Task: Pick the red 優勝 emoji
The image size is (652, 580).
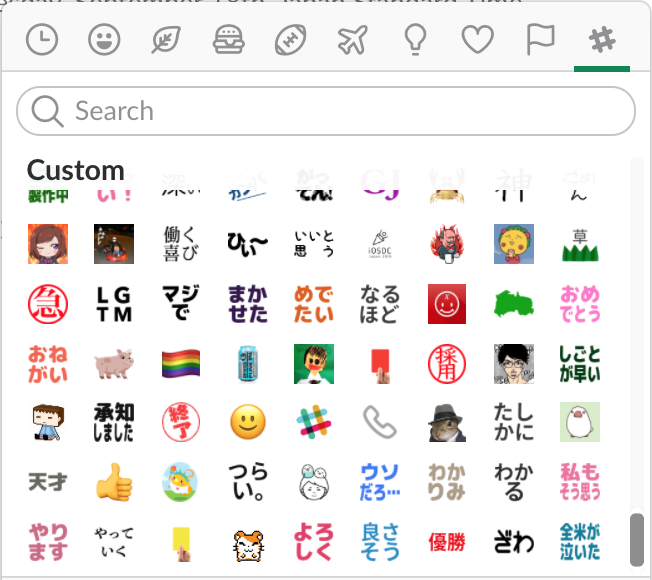Action: click(447, 542)
